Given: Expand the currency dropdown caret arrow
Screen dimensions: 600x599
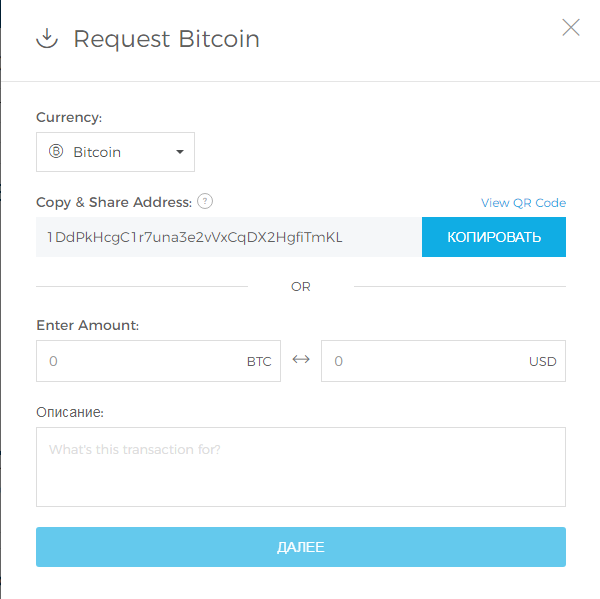Looking at the screenshot, I should pos(180,152).
